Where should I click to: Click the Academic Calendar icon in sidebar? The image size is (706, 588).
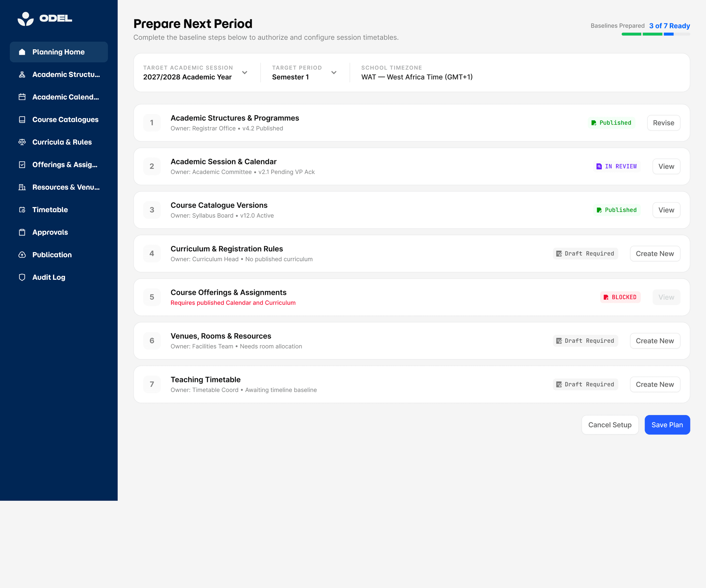(x=22, y=97)
